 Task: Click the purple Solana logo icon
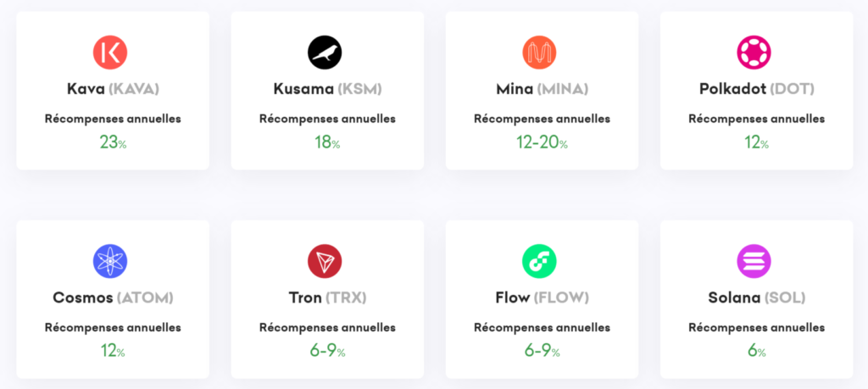[x=754, y=261]
